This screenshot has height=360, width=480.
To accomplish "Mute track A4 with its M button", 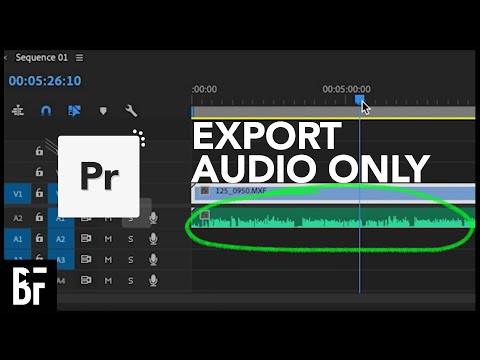I will tap(108, 281).
